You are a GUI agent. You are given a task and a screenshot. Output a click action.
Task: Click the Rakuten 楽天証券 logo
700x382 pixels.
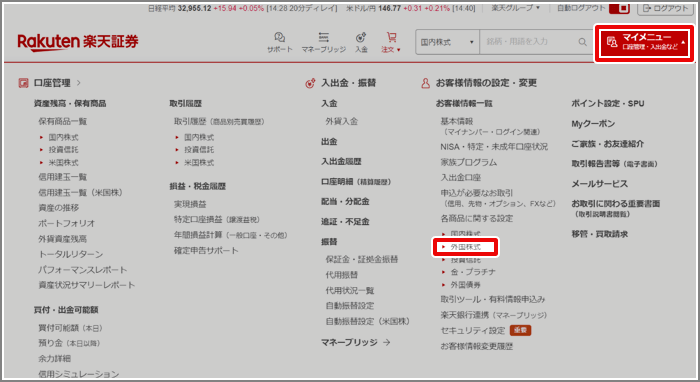78,42
